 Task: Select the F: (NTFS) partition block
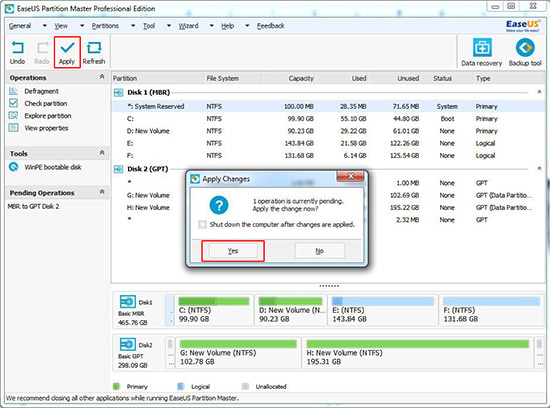pos(491,310)
